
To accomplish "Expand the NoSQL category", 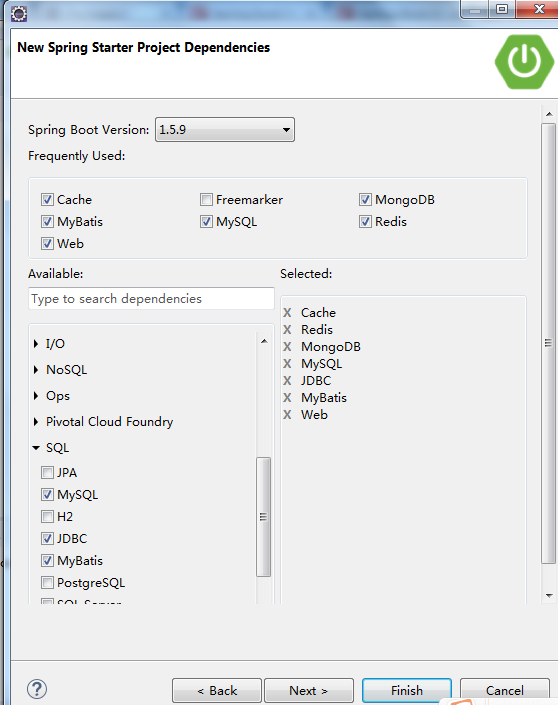I will tap(36, 370).
